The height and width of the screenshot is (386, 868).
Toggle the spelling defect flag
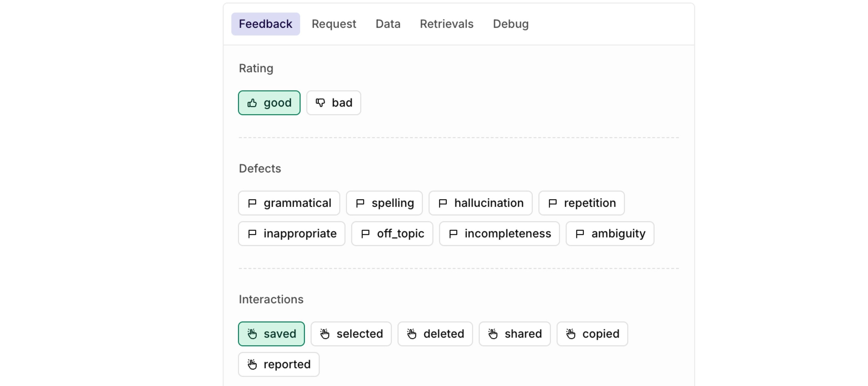pos(384,203)
